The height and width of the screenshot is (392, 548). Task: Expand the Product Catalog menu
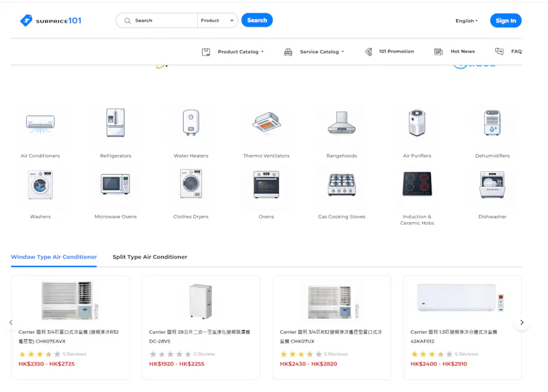pos(241,52)
